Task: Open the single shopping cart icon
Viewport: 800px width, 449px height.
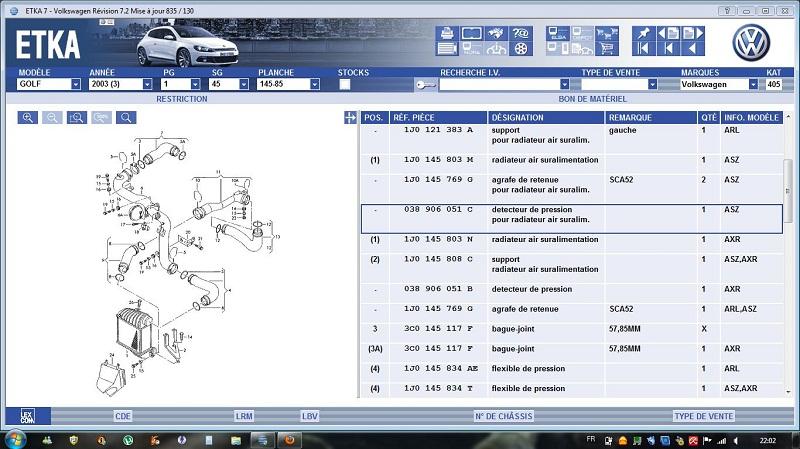Action: [x=606, y=48]
